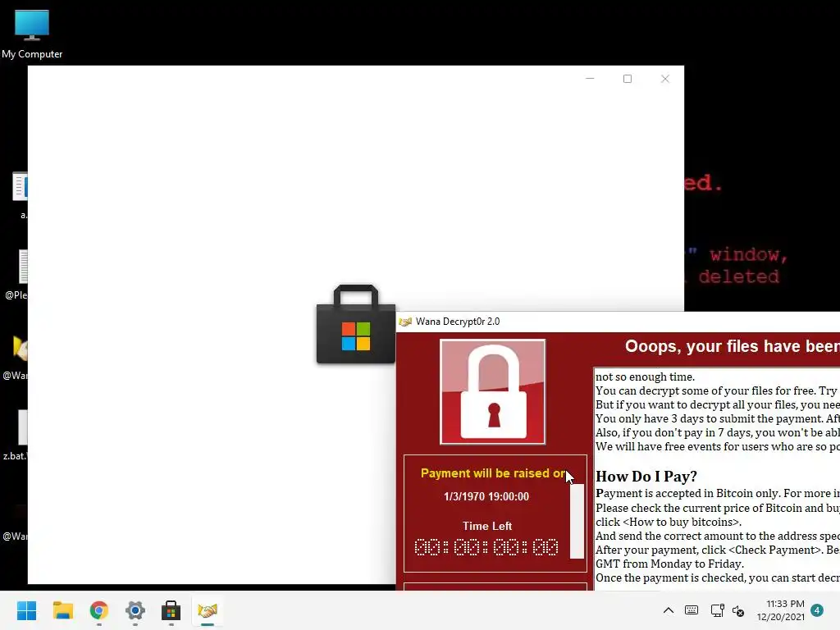Open File Explorer from the taskbar

click(x=62, y=610)
